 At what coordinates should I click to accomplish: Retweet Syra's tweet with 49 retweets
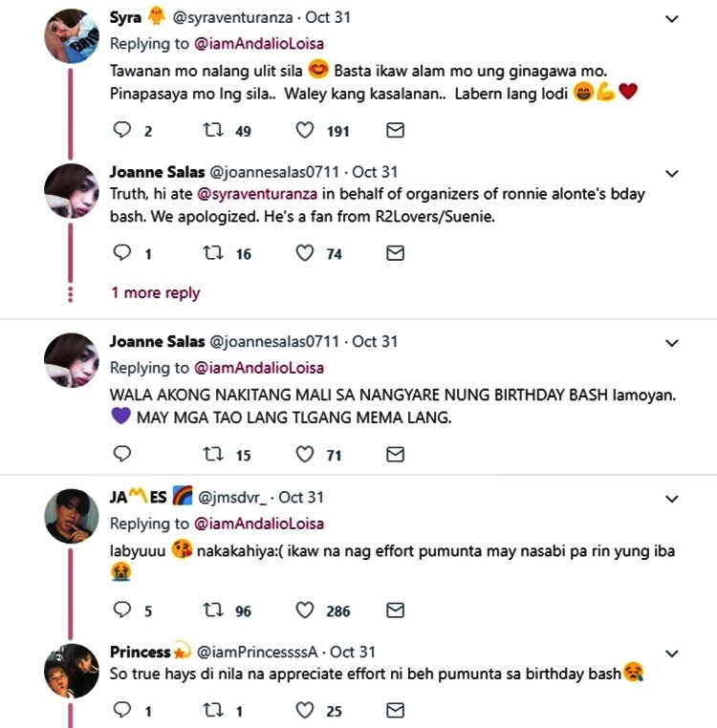click(216, 130)
